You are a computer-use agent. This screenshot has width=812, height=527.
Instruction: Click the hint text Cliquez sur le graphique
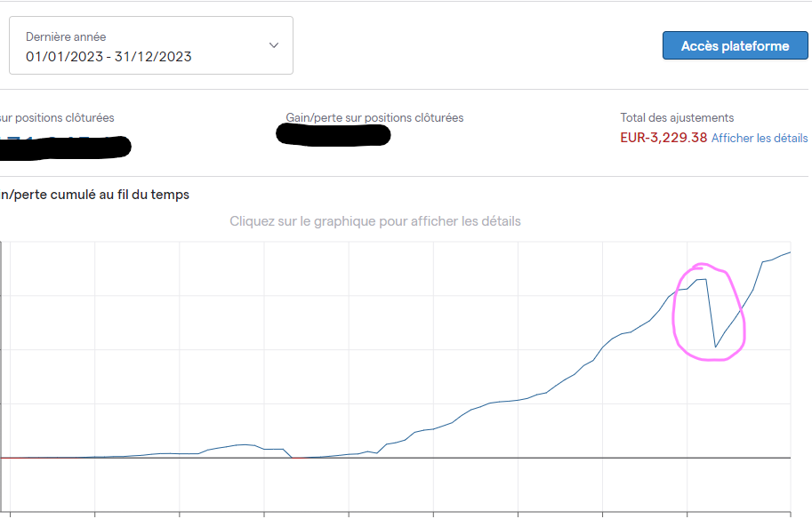pyautogui.click(x=375, y=221)
